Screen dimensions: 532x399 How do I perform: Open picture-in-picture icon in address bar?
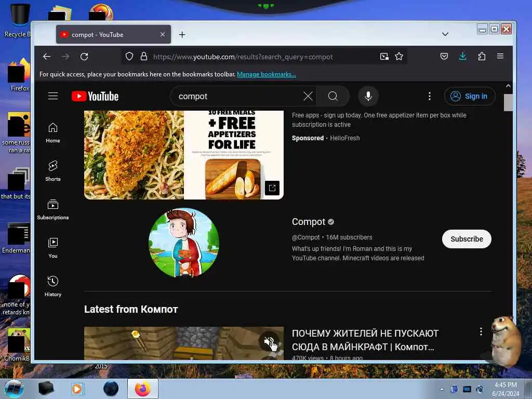click(384, 56)
